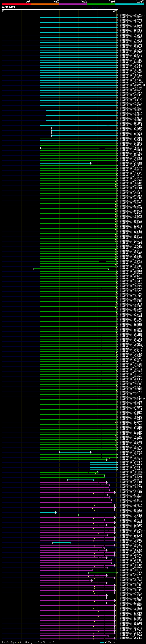
Task: Open hit UniRef100_A7Q4L8
Action: (x=131, y=515)
